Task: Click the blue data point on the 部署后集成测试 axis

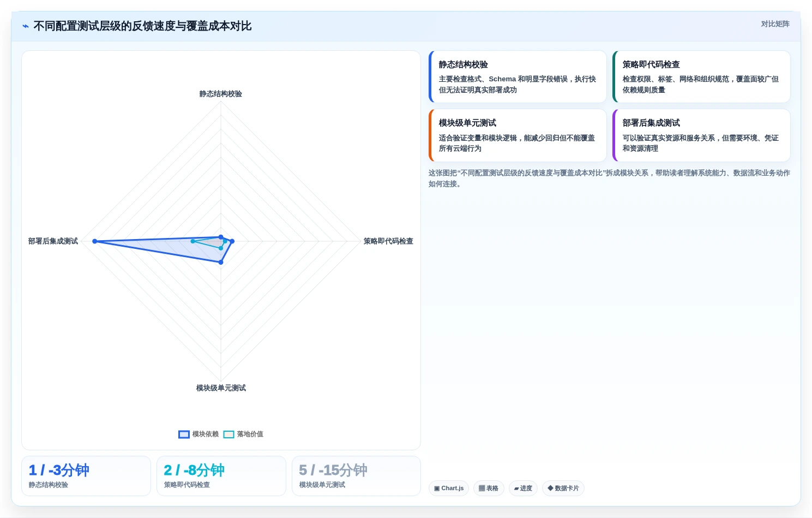Action: coord(95,241)
